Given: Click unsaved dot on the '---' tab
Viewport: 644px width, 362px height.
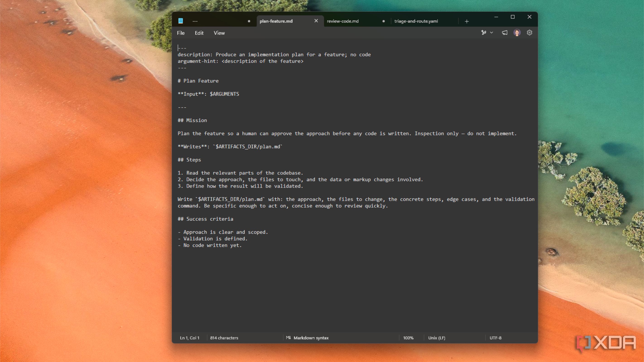Looking at the screenshot, I should click(x=249, y=21).
